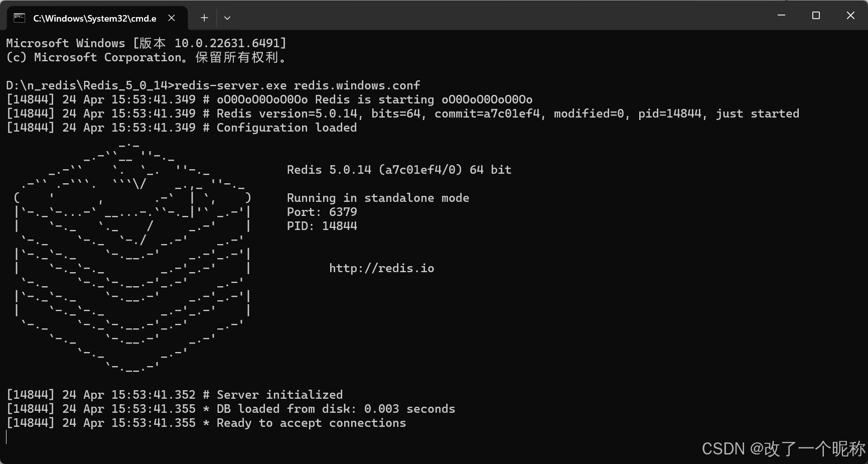Click 'Redis is starting' log line
Screen dimensions: 868x464
click(x=269, y=99)
